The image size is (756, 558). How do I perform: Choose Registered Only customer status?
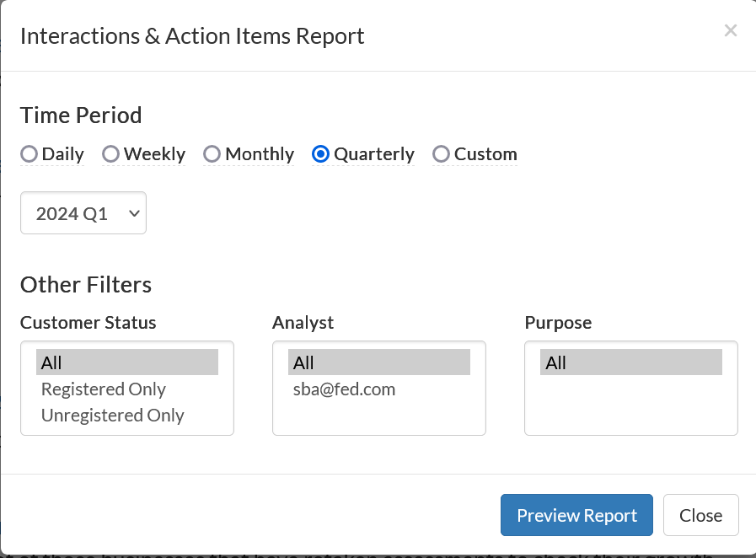(104, 389)
